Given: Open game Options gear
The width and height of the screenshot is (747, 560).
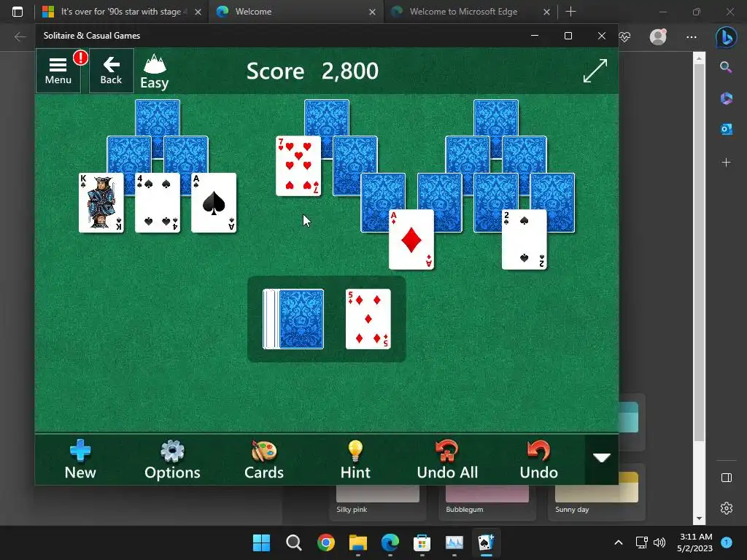Looking at the screenshot, I should point(172,459).
